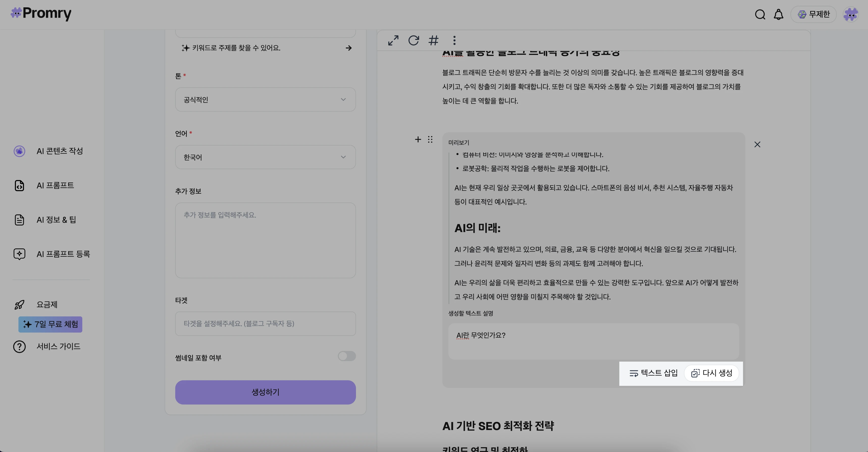Click the AI 콘텐츠 작성 menu label

coord(60,151)
